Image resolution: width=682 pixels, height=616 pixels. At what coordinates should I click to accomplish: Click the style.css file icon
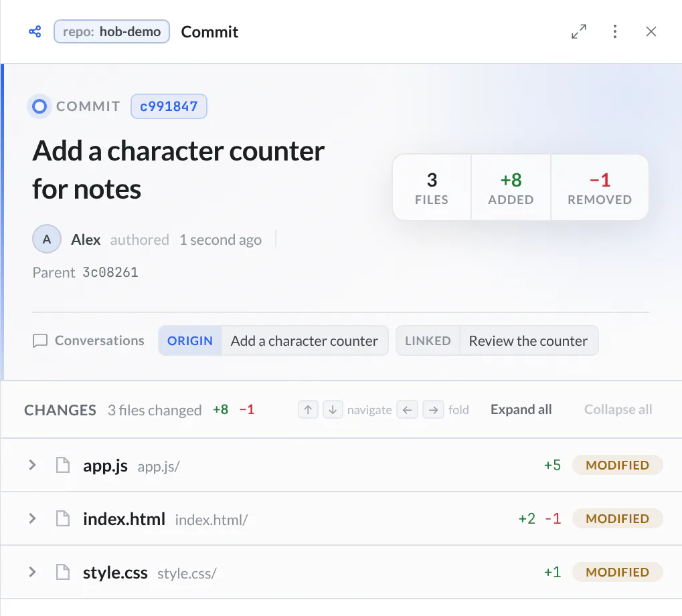(x=63, y=572)
